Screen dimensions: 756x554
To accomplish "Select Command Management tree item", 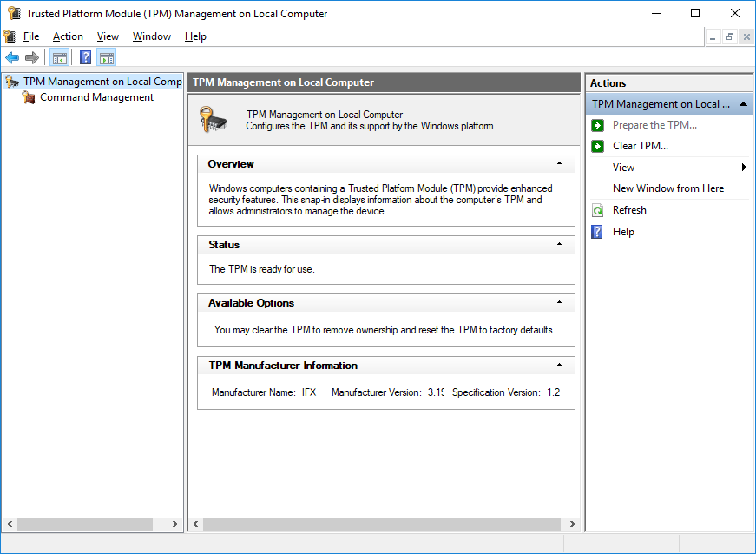I will point(96,97).
